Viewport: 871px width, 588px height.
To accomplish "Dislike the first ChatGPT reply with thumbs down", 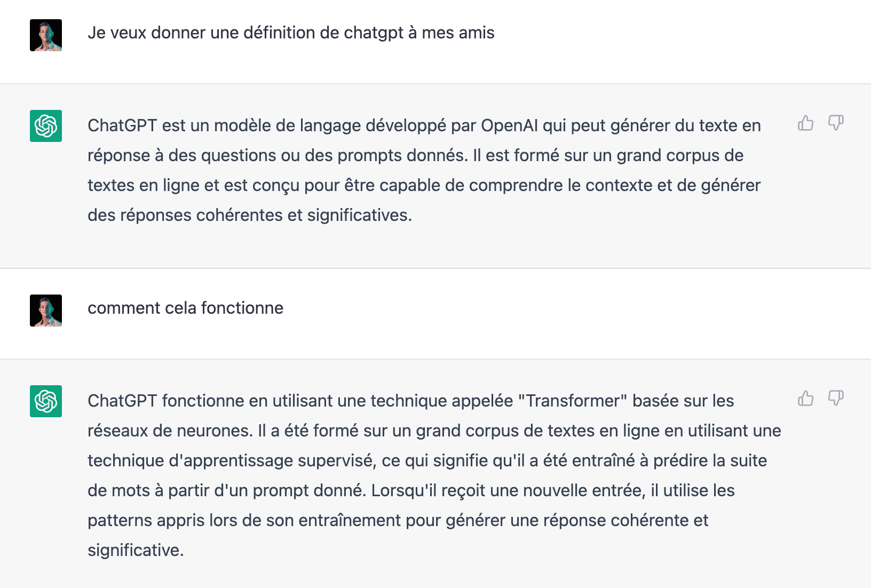I will [835, 123].
